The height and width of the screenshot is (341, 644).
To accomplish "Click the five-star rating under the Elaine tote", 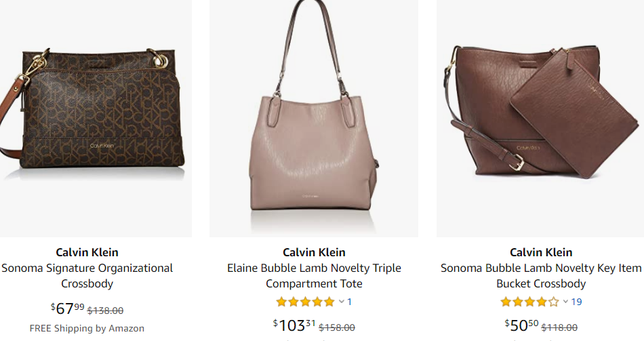I will click(305, 302).
